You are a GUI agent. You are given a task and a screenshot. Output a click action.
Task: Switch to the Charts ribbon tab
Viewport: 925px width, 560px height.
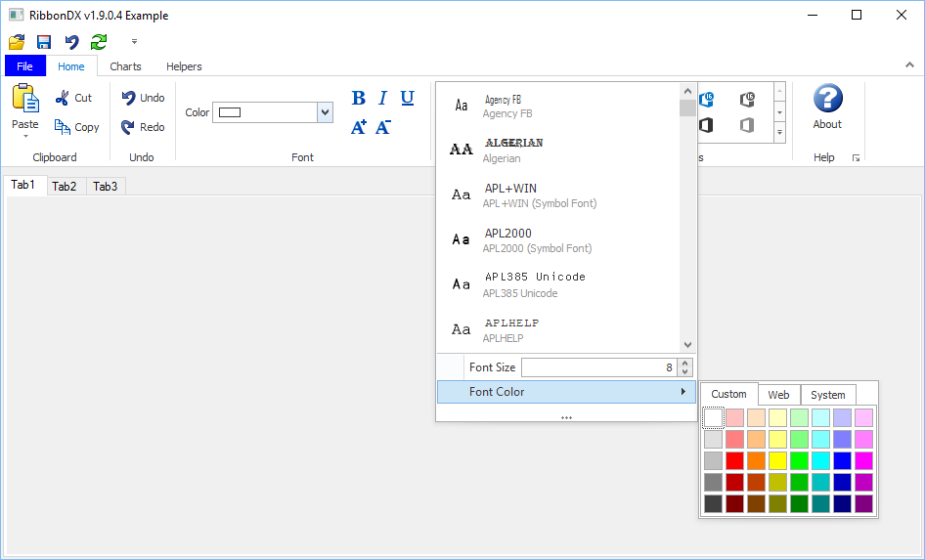point(126,66)
